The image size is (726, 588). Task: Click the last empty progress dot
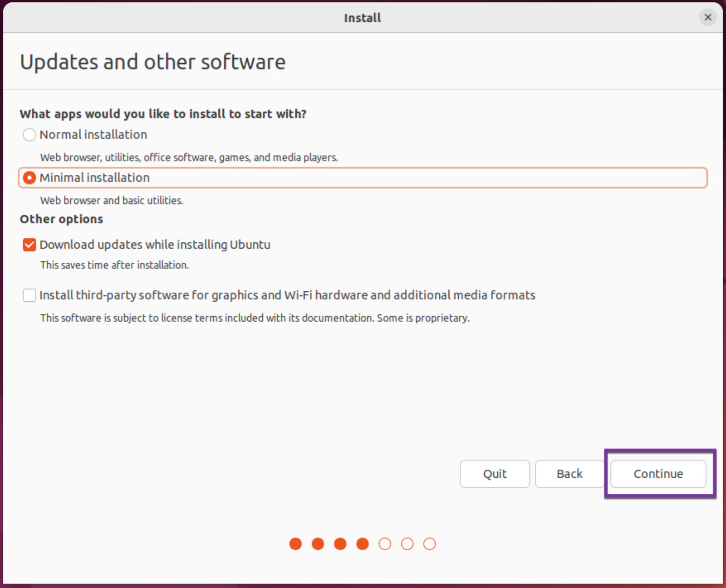click(x=429, y=544)
